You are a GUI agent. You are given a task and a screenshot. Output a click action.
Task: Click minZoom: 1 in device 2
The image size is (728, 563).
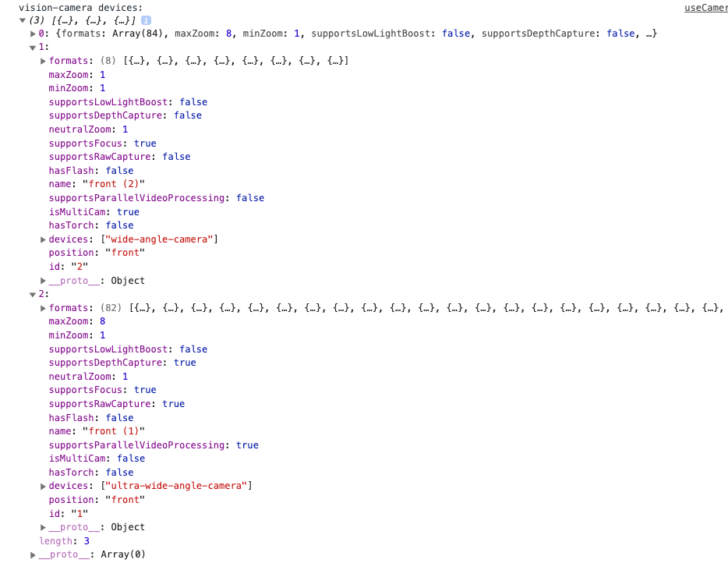coord(77,335)
